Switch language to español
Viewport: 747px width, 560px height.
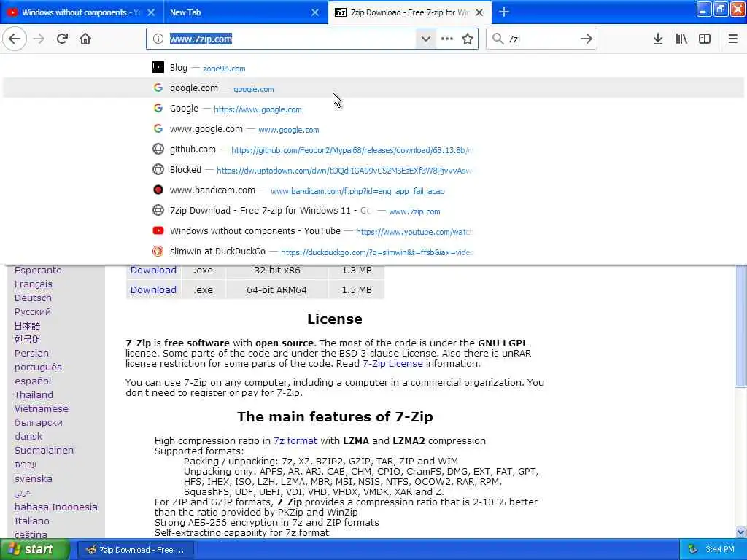pyautogui.click(x=32, y=381)
